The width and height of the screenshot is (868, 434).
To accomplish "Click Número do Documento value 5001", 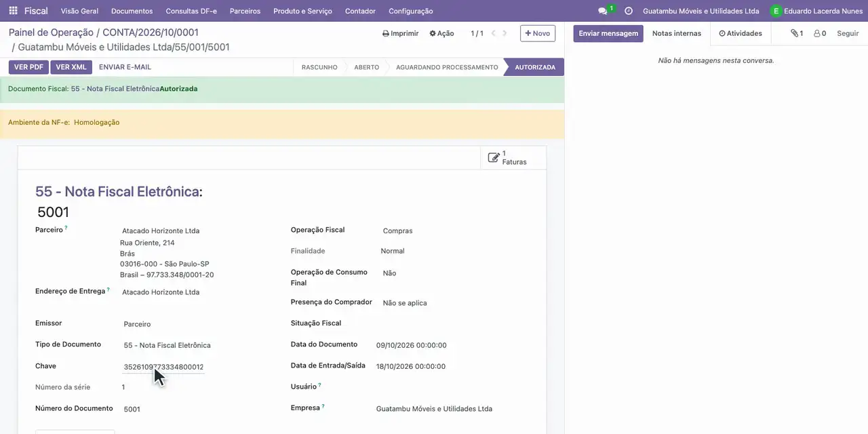I will (132, 409).
